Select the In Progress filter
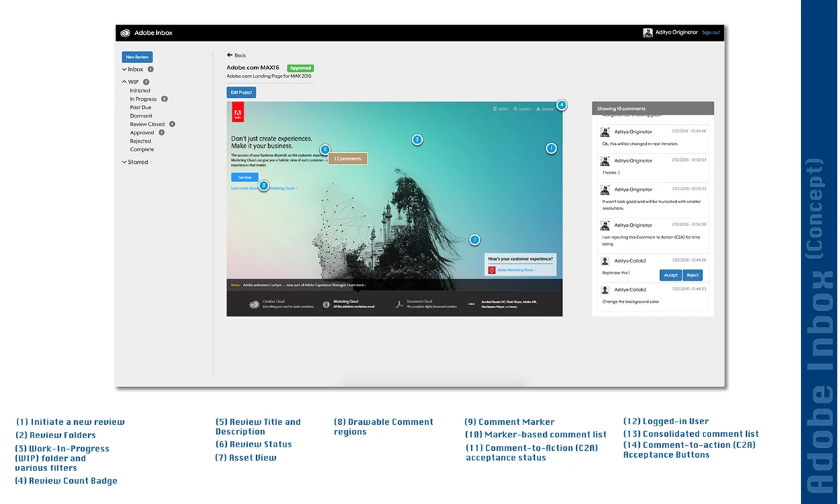The image size is (840, 504). (x=143, y=99)
